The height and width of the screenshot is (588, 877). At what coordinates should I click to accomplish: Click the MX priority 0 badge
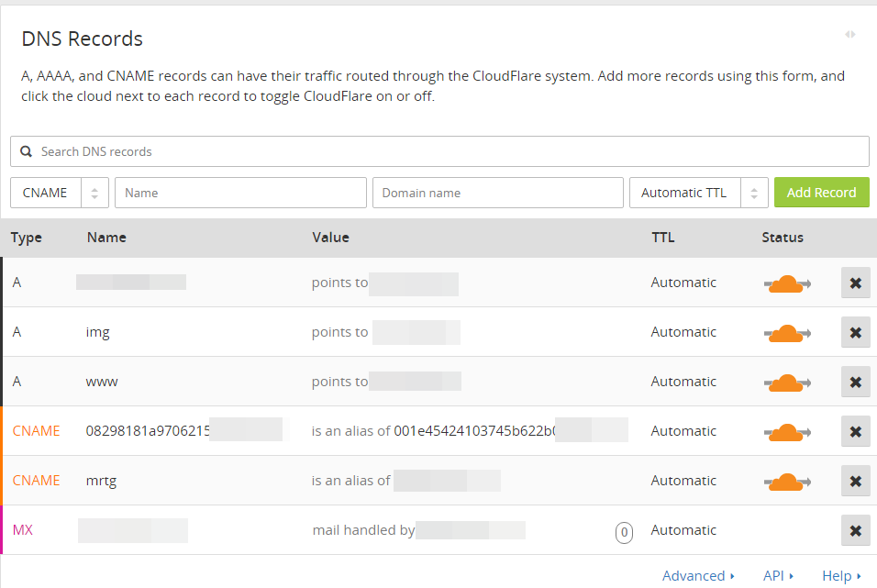pyautogui.click(x=624, y=531)
